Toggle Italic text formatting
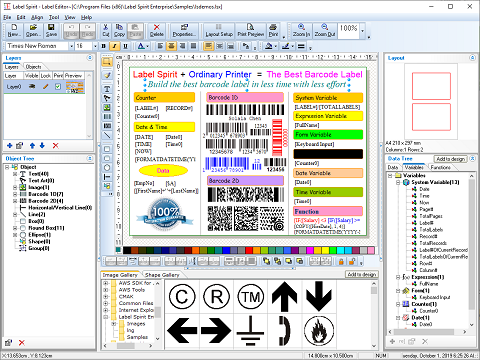Screen dimensions: 480x360 pos(114,46)
